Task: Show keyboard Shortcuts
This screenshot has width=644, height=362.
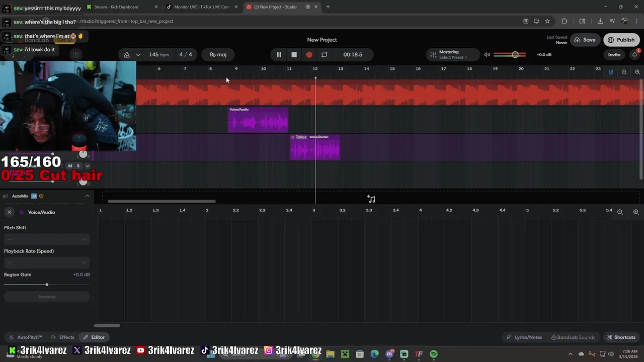Action: click(621, 337)
